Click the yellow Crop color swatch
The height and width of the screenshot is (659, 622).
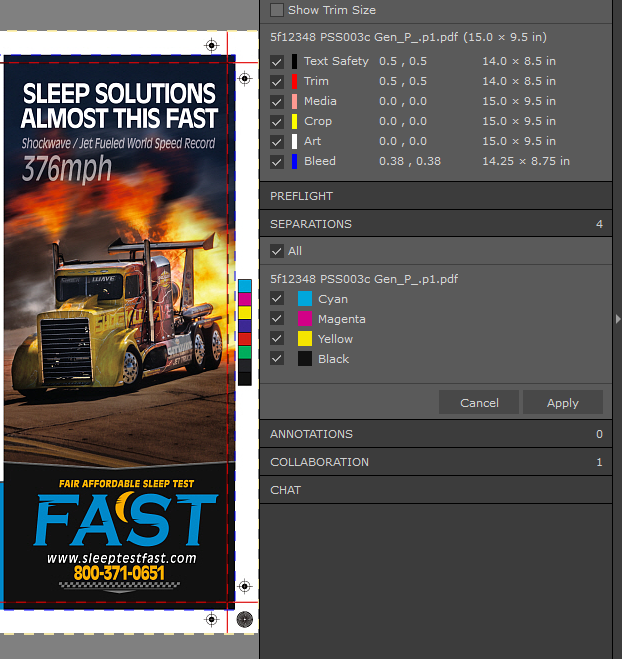294,121
